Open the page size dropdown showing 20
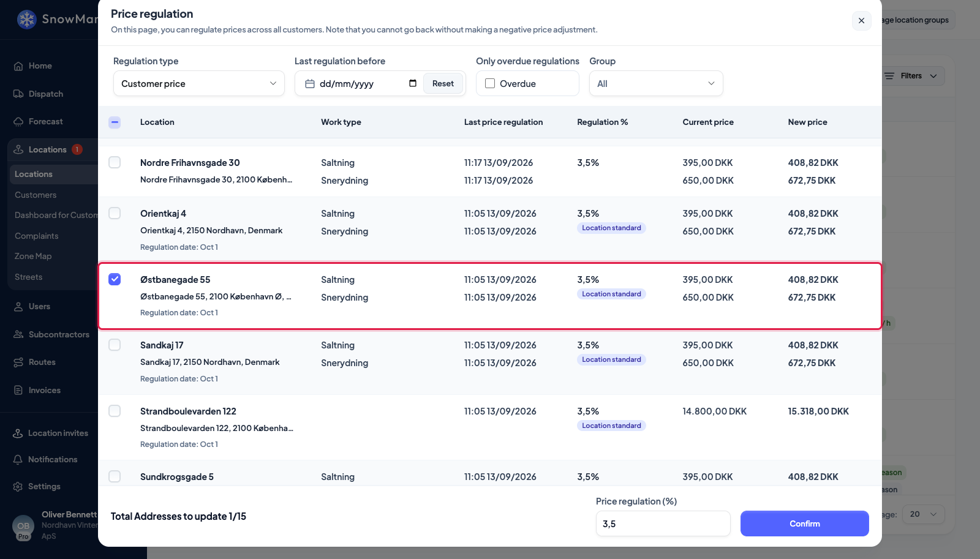The image size is (980, 559). 924,514
